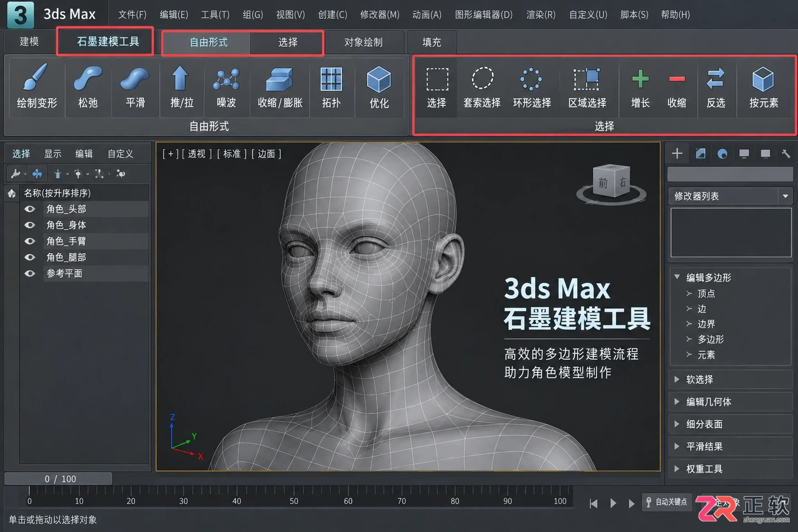
Task: Hide the 角色_手臂 object
Action: pos(30,241)
